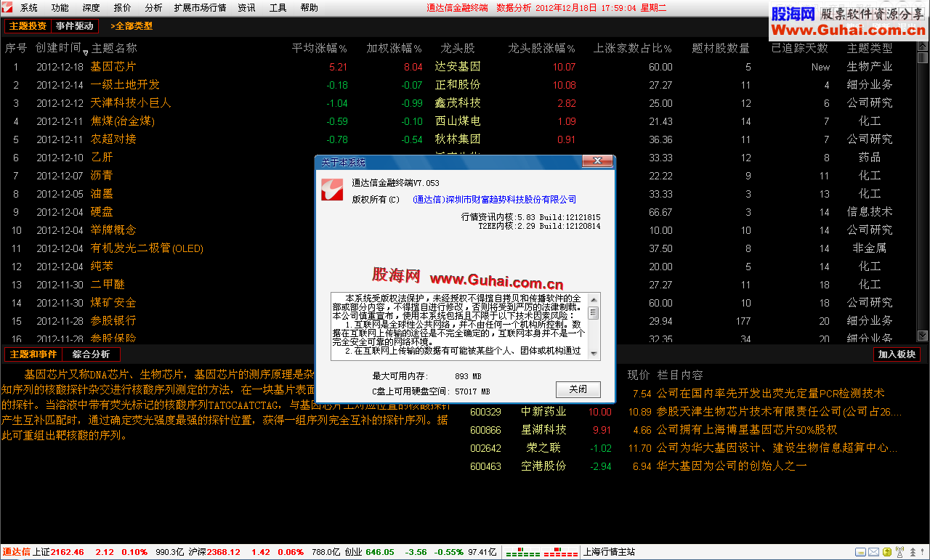Screen dimensions: 930x560
Task: Open the 深度 menu
Action: [91, 8]
